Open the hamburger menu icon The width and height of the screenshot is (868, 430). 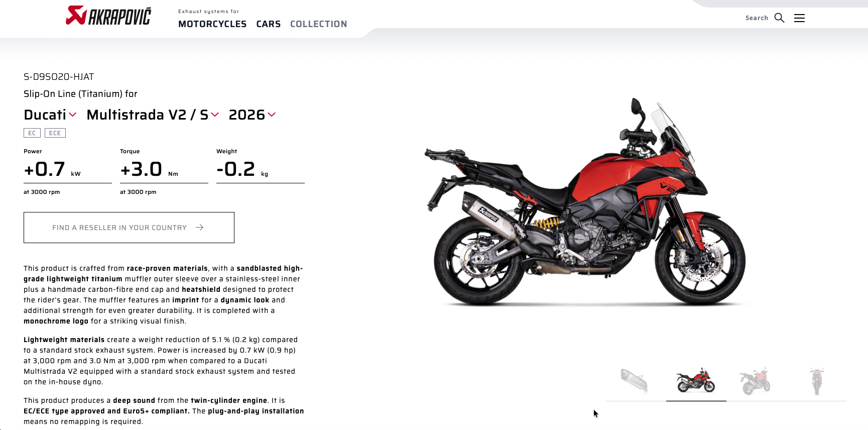coord(799,18)
